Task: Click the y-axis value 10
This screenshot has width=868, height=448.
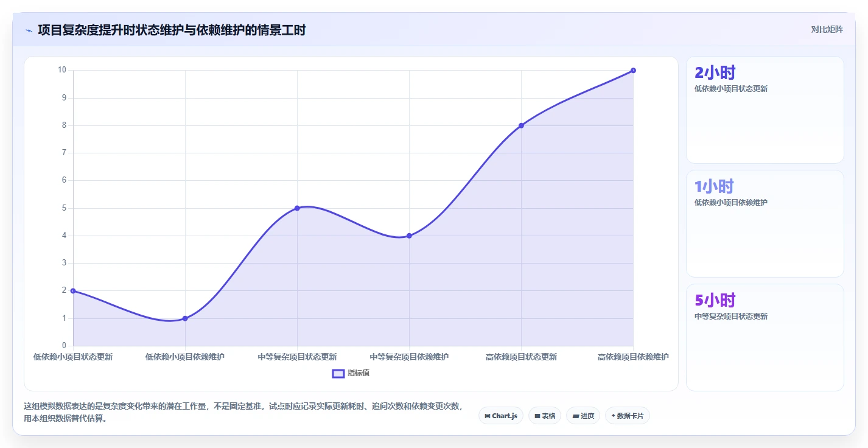Action: [62, 70]
